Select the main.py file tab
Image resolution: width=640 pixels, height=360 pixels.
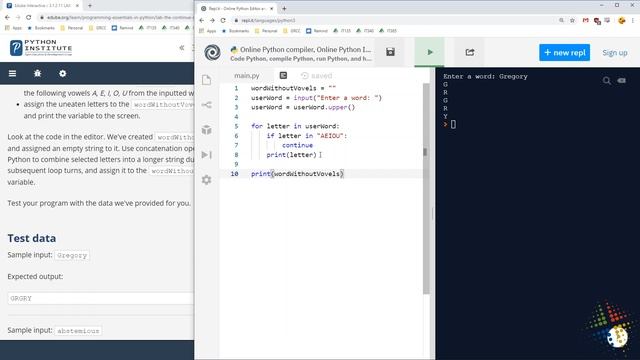coord(247,76)
